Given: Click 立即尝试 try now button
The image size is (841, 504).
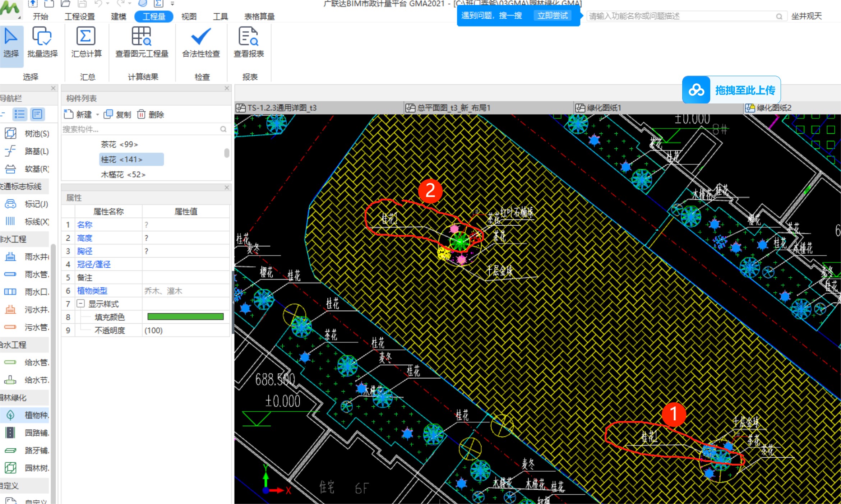Looking at the screenshot, I should [x=553, y=15].
